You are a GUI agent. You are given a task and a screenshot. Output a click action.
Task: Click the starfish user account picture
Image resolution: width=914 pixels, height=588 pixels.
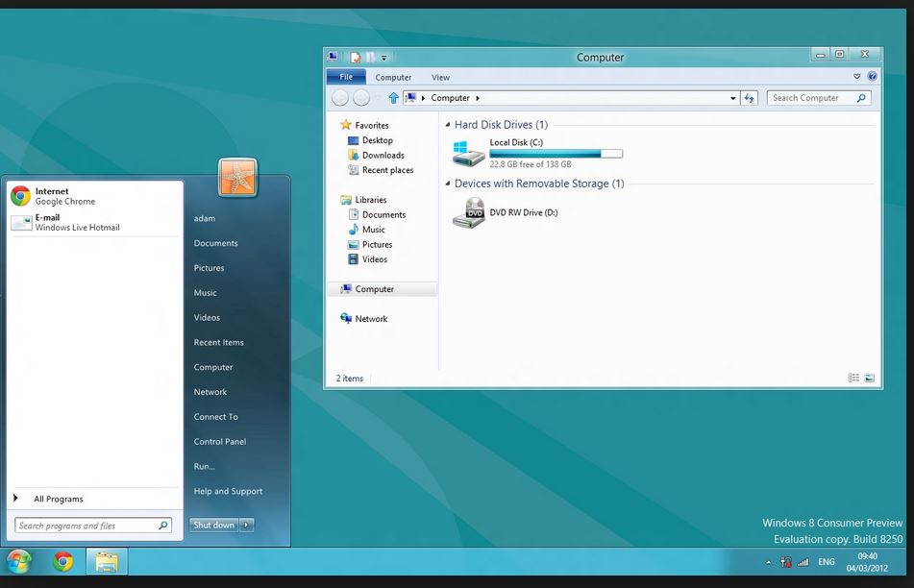coord(237,177)
